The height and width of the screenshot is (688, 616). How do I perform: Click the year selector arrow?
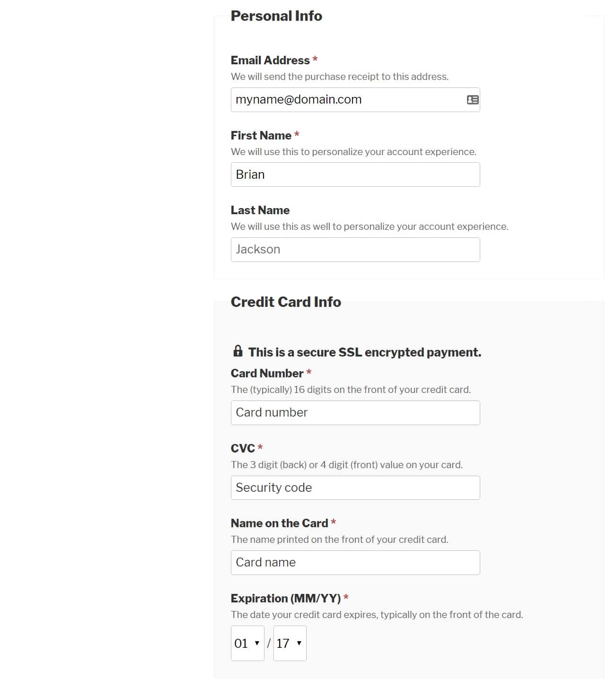coord(299,643)
